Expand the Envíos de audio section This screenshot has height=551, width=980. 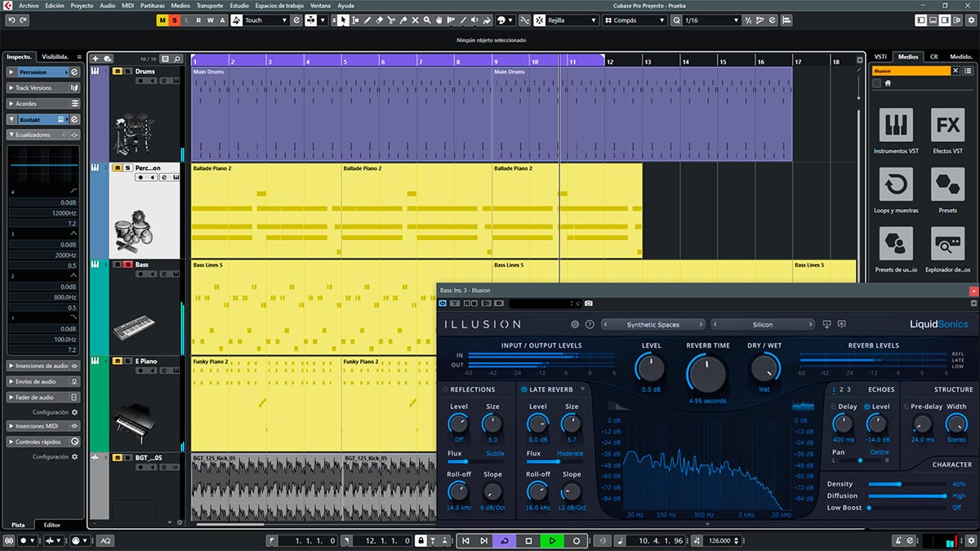point(42,381)
